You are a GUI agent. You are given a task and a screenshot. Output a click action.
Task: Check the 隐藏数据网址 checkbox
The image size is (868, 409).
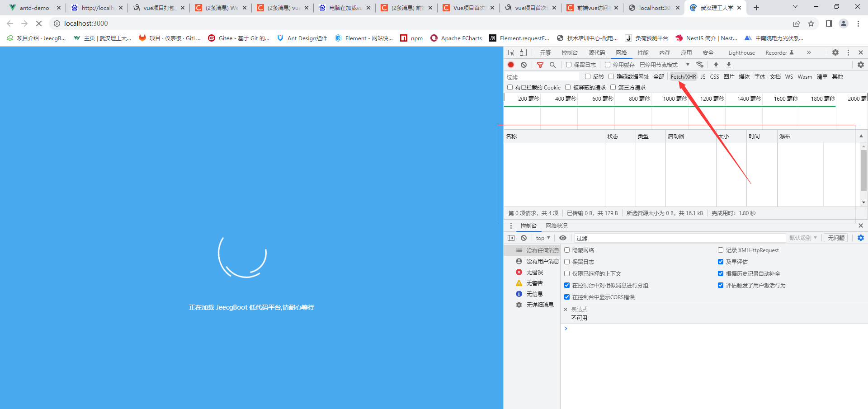(611, 77)
